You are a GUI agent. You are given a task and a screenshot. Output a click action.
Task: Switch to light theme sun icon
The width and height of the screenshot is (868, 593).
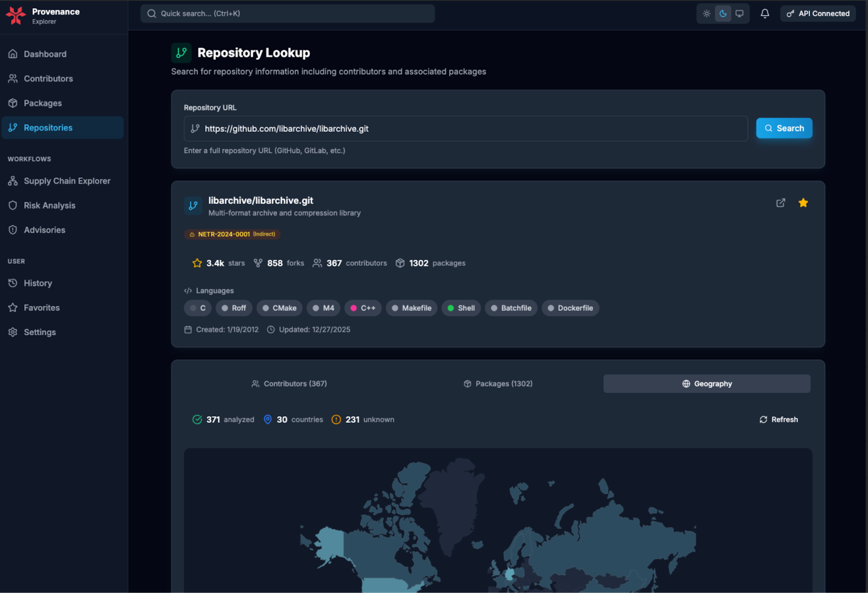(706, 14)
